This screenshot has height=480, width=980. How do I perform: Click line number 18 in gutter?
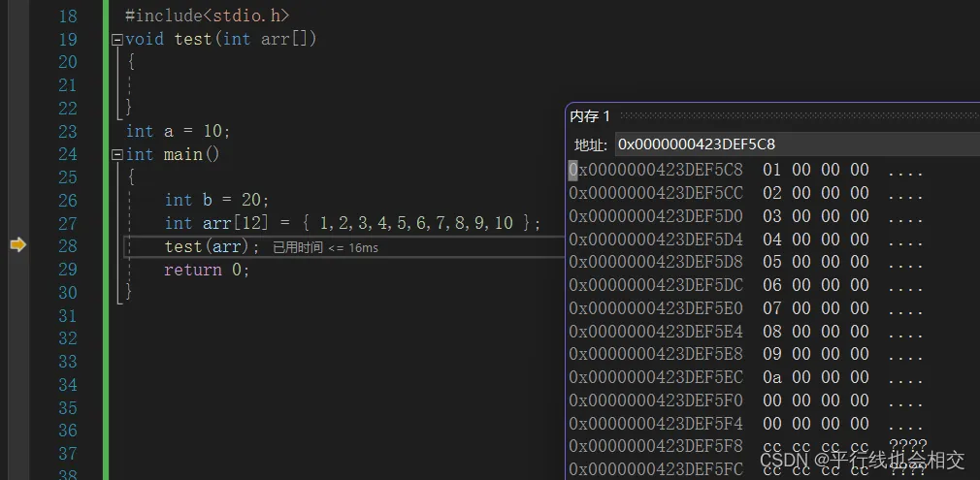pyautogui.click(x=68, y=16)
